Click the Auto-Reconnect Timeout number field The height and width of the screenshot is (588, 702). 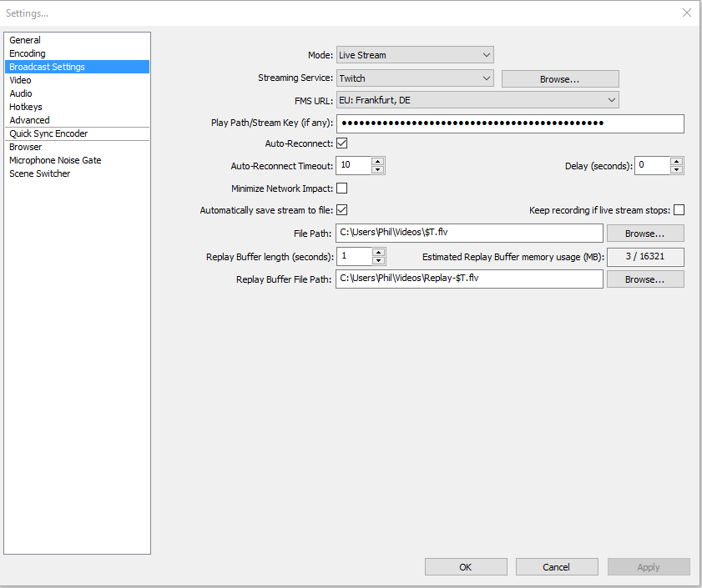point(354,165)
